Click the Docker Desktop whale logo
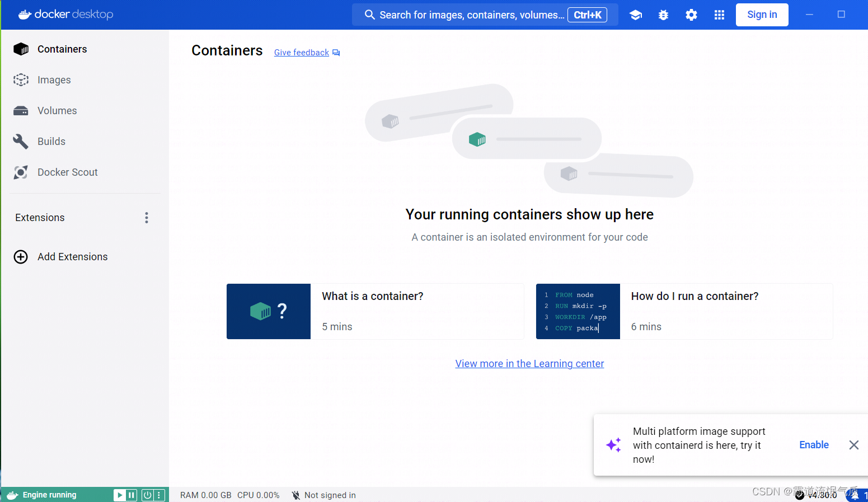This screenshot has width=868, height=502. pos(25,15)
